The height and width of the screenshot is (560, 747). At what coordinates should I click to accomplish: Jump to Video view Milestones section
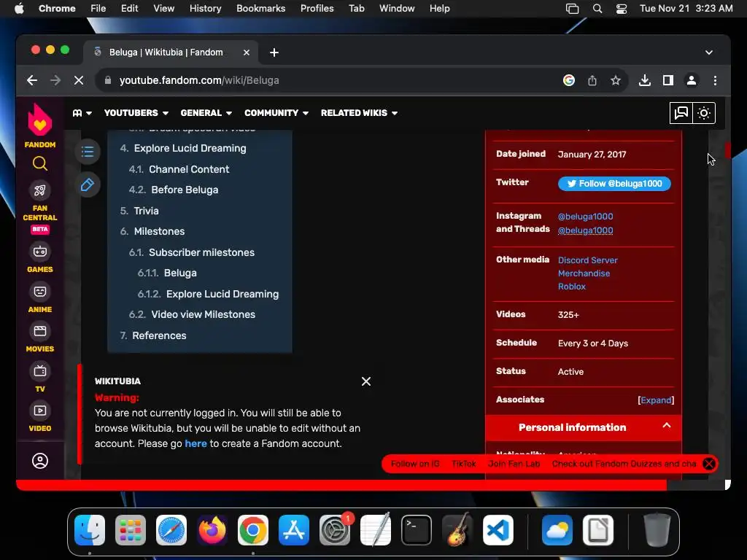click(x=203, y=314)
